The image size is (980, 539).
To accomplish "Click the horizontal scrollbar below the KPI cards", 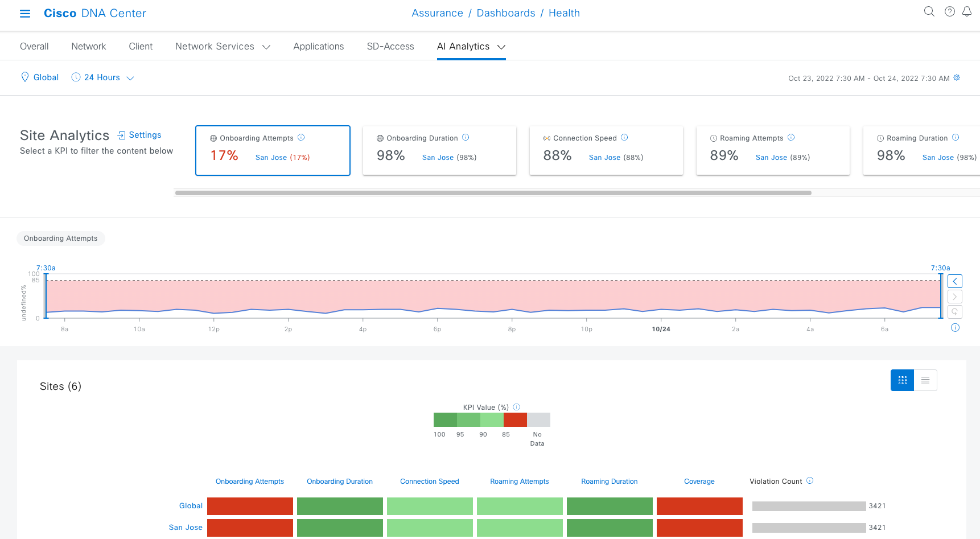I will pos(493,193).
